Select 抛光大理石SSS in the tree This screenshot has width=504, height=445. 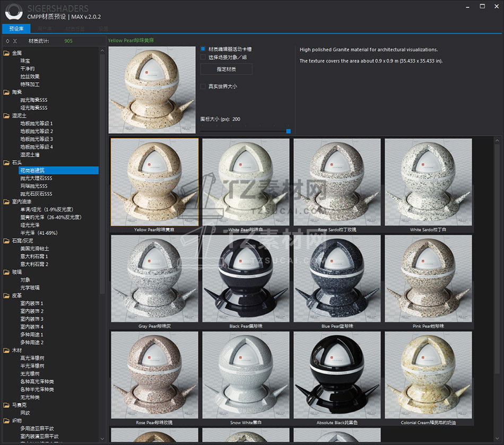36,178
